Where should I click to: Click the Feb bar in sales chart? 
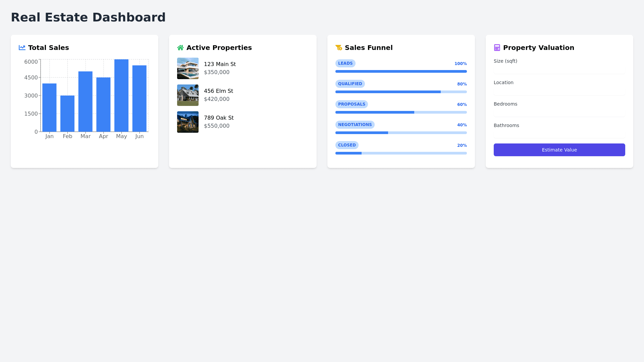coord(67,114)
